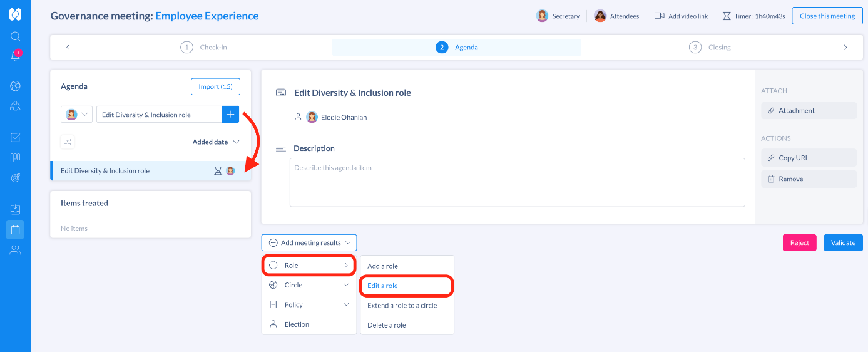Open the Added date sort dropdown

point(216,142)
